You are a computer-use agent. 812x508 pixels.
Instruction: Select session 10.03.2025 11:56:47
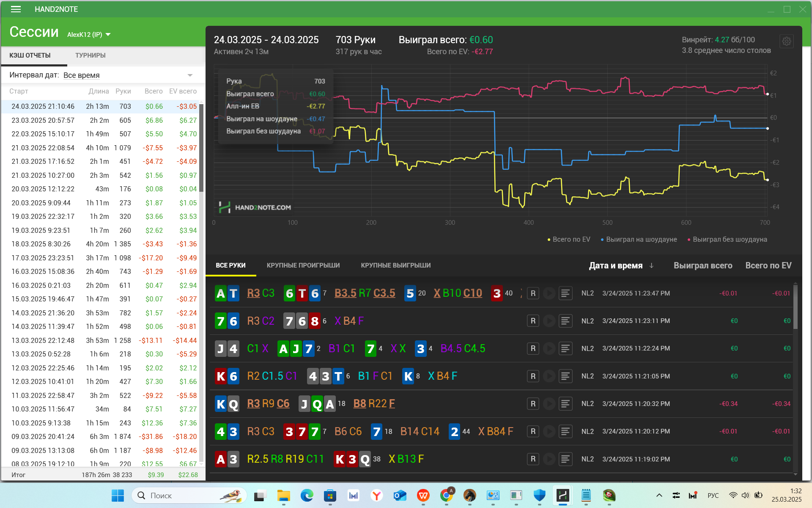pos(100,409)
